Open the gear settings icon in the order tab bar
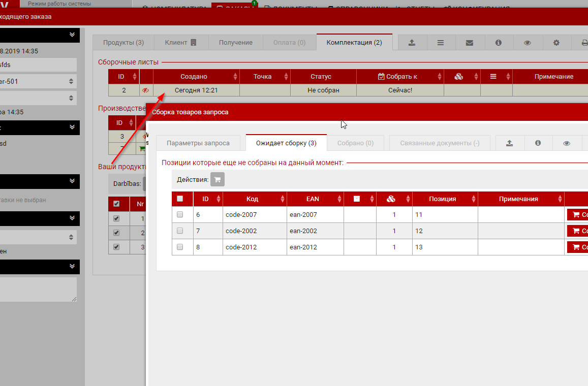This screenshot has width=588, height=386. 556,43
